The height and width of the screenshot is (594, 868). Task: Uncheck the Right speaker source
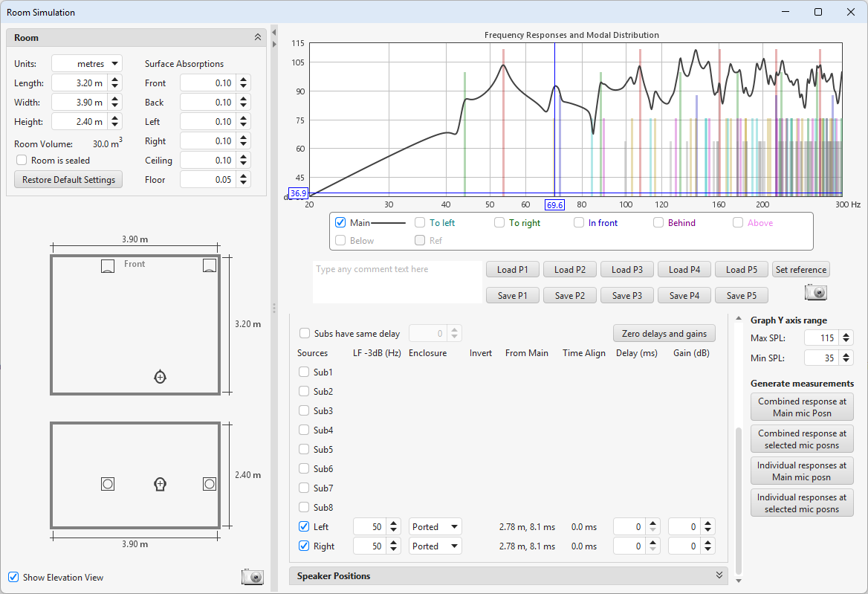304,546
